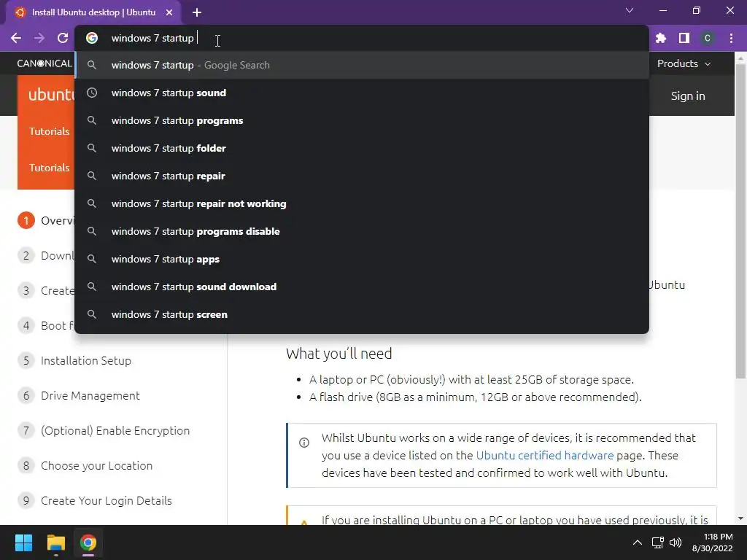
Task: Click the clock history icon beside startup sound
Action: pos(92,93)
